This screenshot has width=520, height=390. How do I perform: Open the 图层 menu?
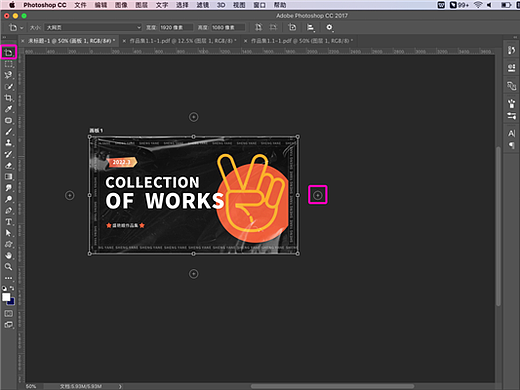(141, 5)
